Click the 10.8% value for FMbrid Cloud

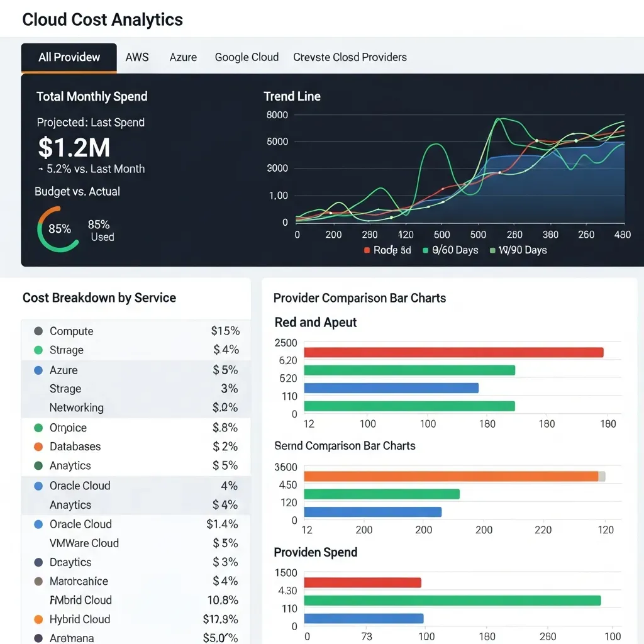click(223, 600)
